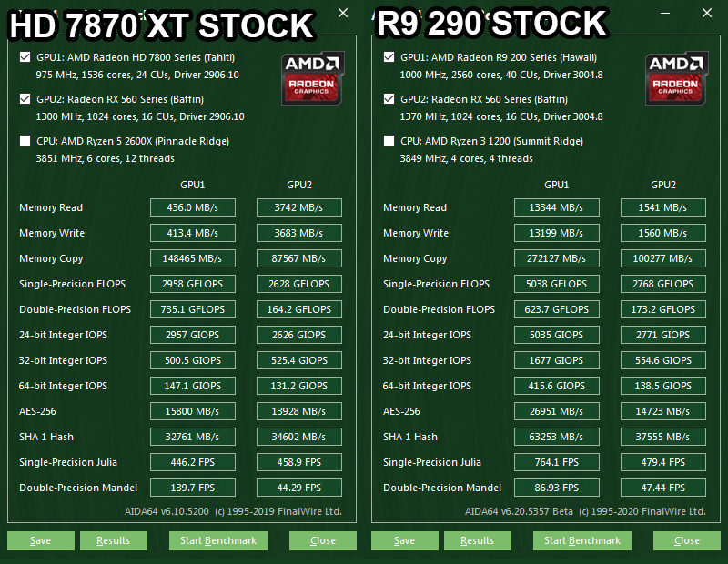
Task: Select the 2957 GIOPS 24-bit integer result
Action: coord(193,335)
